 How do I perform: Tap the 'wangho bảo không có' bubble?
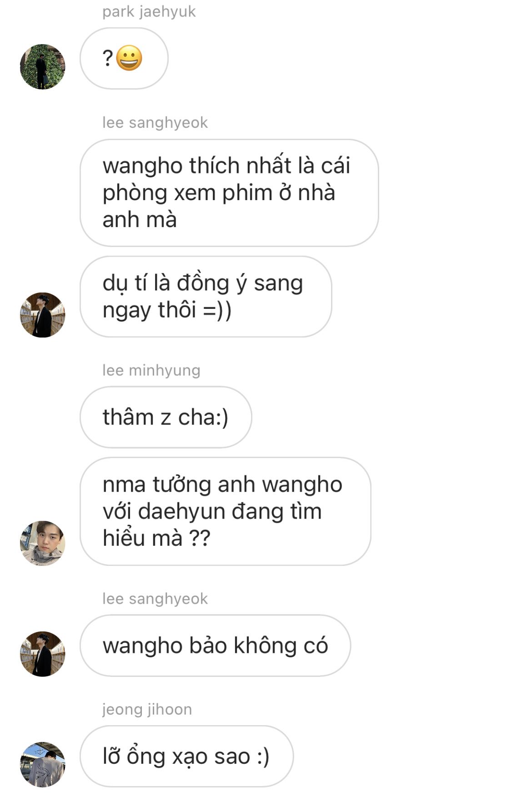(x=216, y=646)
